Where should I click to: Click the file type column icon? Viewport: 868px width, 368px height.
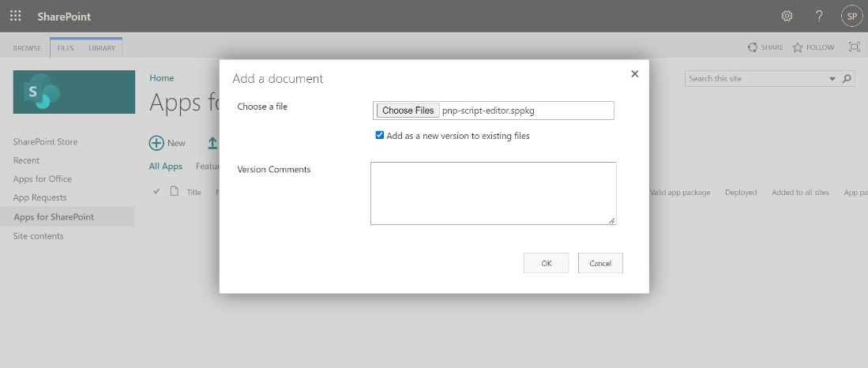click(x=175, y=191)
